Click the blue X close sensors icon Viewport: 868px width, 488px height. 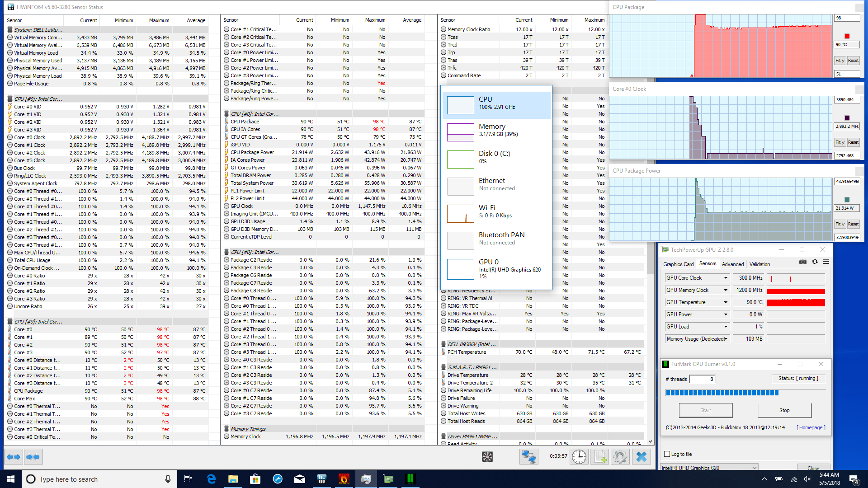(641, 457)
